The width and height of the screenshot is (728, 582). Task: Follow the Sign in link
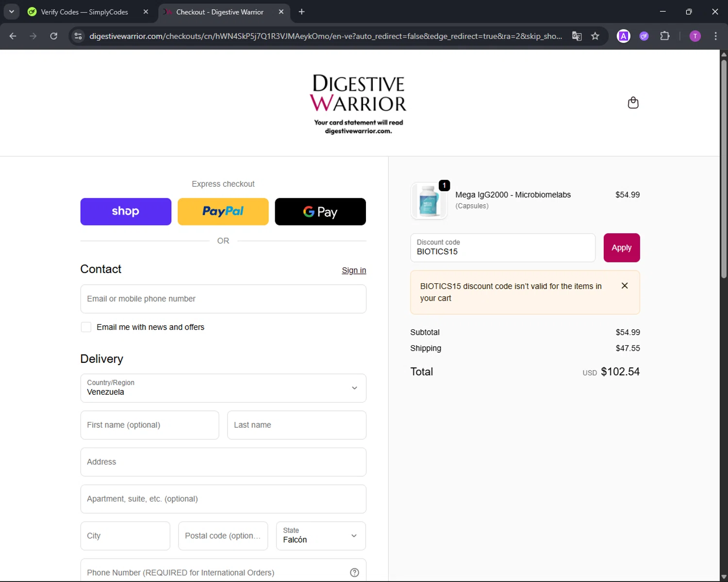pos(354,270)
